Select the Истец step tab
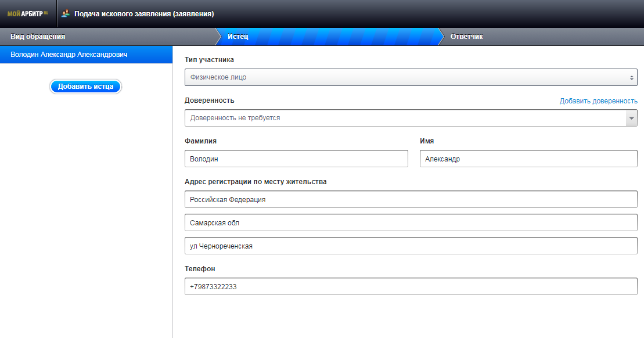This screenshot has height=338, width=644. point(238,37)
